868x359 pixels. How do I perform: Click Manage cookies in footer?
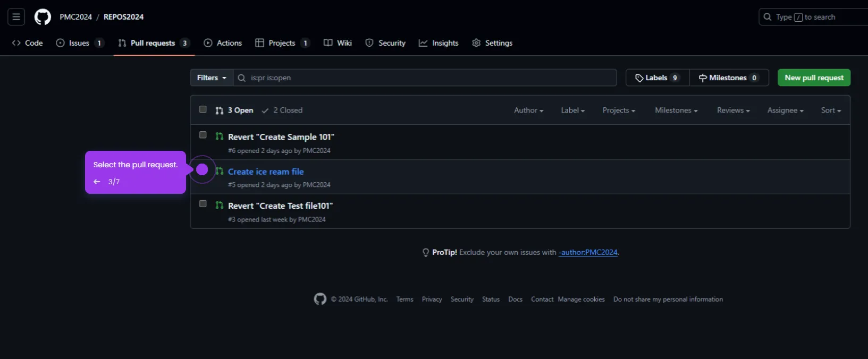pyautogui.click(x=581, y=300)
